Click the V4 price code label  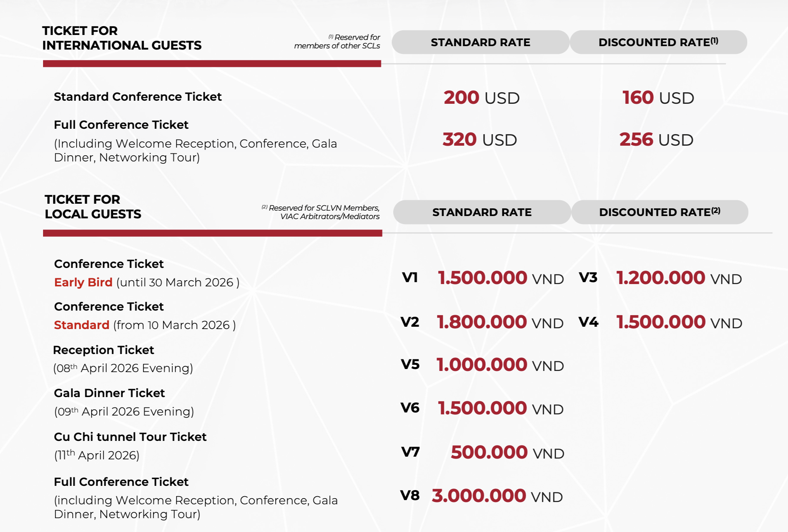[x=588, y=322]
